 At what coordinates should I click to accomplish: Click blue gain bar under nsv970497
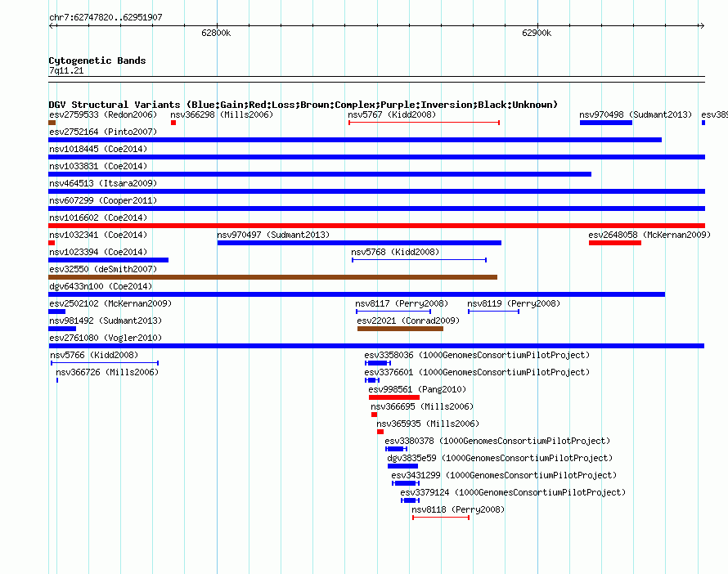359,243
